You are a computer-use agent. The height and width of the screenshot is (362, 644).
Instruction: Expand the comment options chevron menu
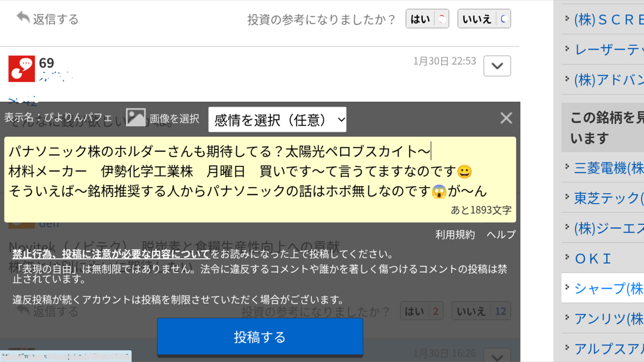497,65
